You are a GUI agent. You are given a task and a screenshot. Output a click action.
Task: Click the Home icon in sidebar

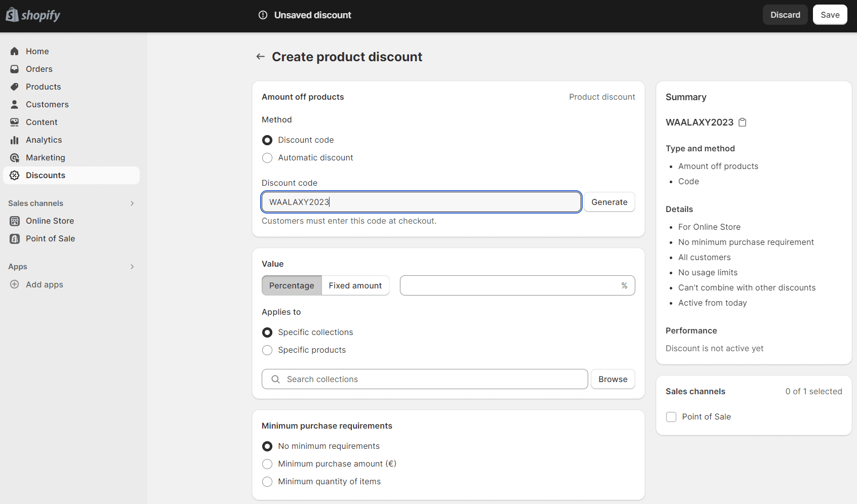coord(15,51)
